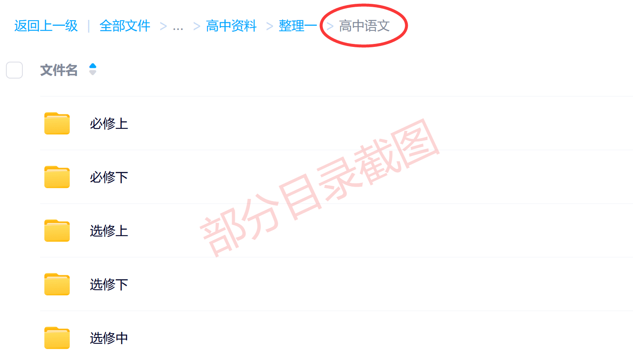
Task: Select the 必修下 folder name
Action: (x=109, y=177)
